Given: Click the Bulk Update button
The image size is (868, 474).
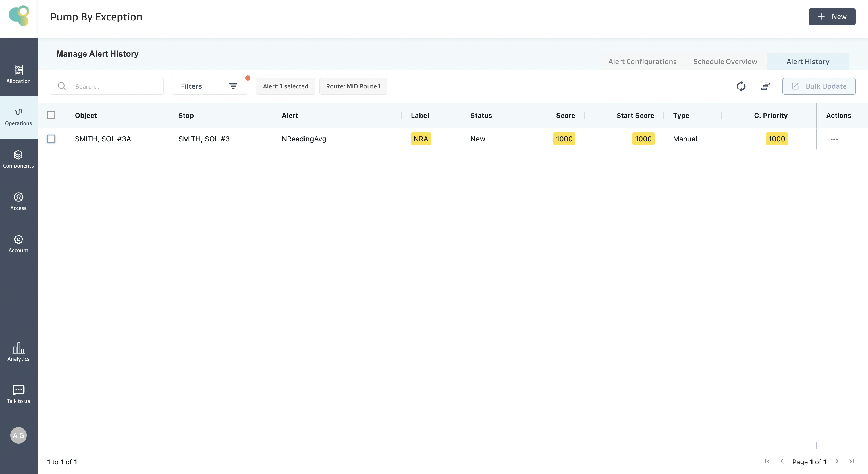Looking at the screenshot, I should click(819, 87).
